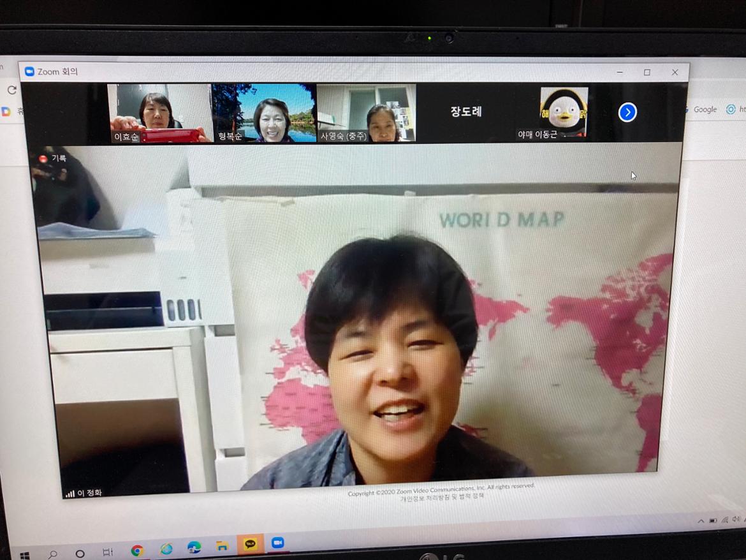Reload the browser page behind Zoom

pyautogui.click(x=11, y=90)
